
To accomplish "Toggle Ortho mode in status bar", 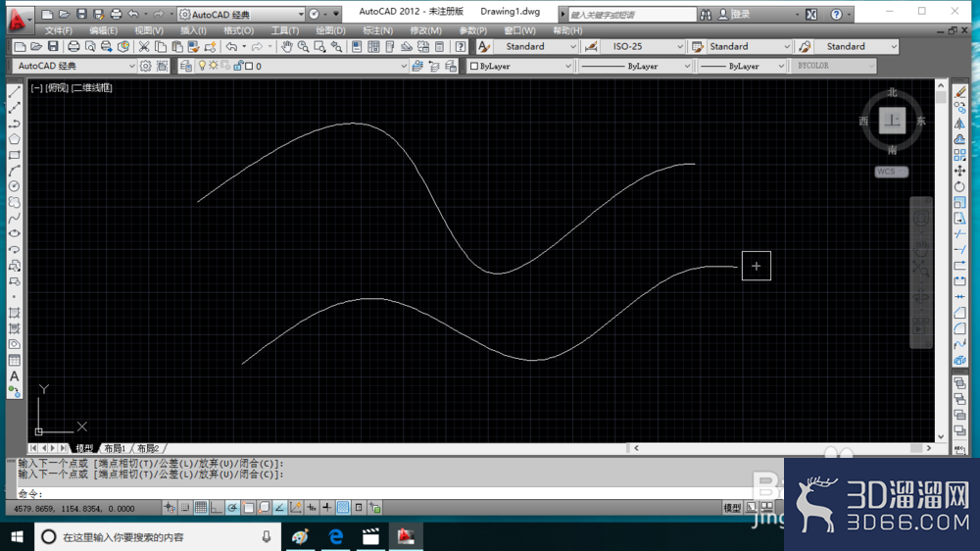I will (x=217, y=508).
